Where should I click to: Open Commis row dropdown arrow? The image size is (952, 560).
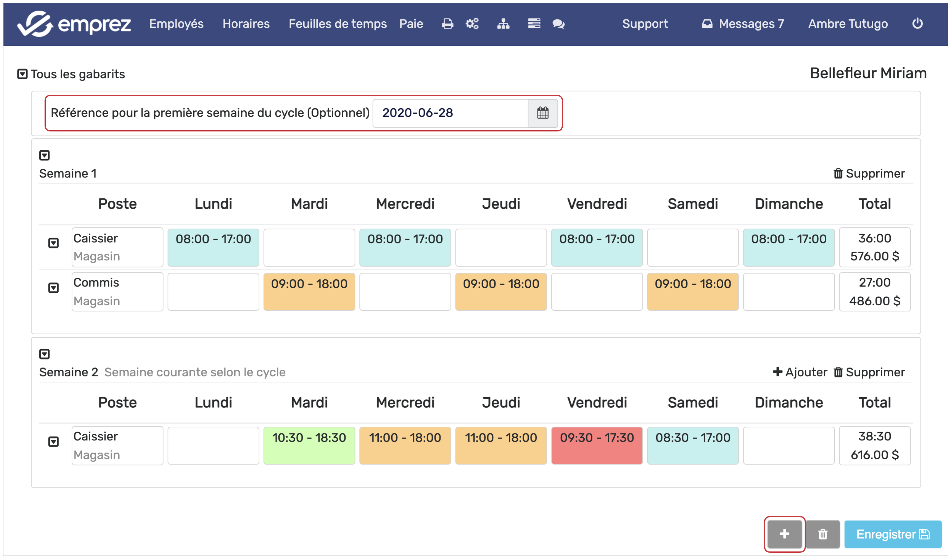pos(54,288)
